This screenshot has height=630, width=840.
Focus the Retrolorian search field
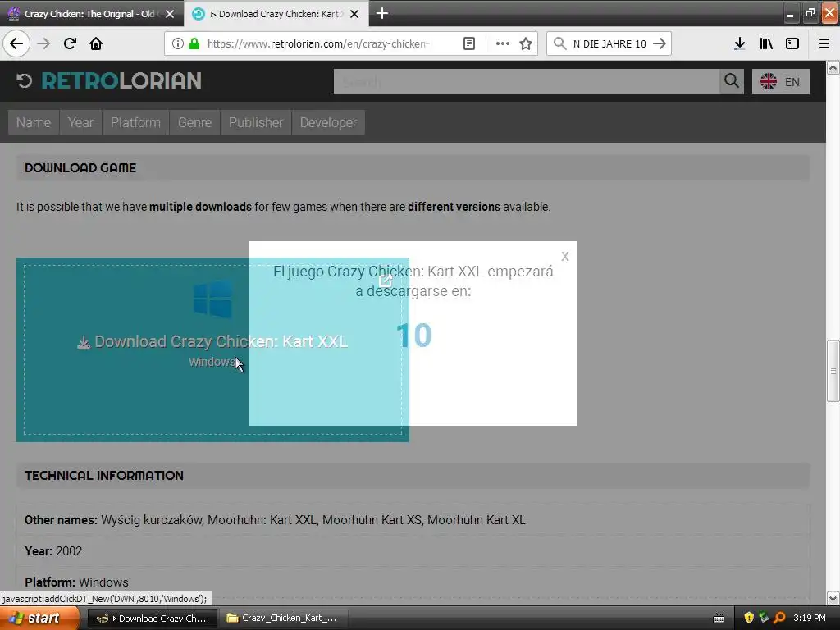click(x=527, y=81)
